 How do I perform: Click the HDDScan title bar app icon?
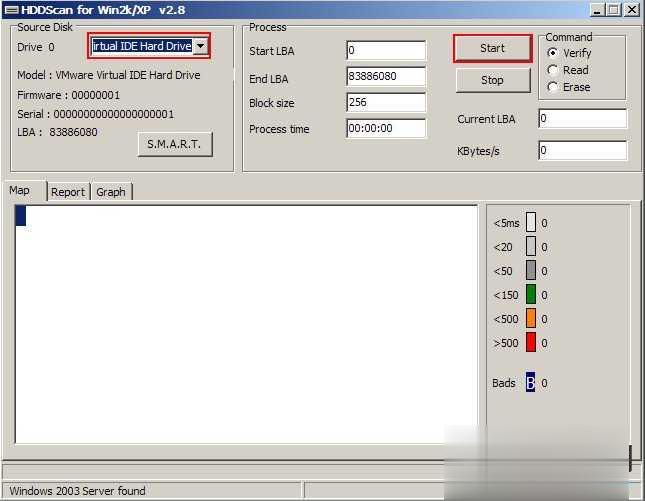[11, 10]
